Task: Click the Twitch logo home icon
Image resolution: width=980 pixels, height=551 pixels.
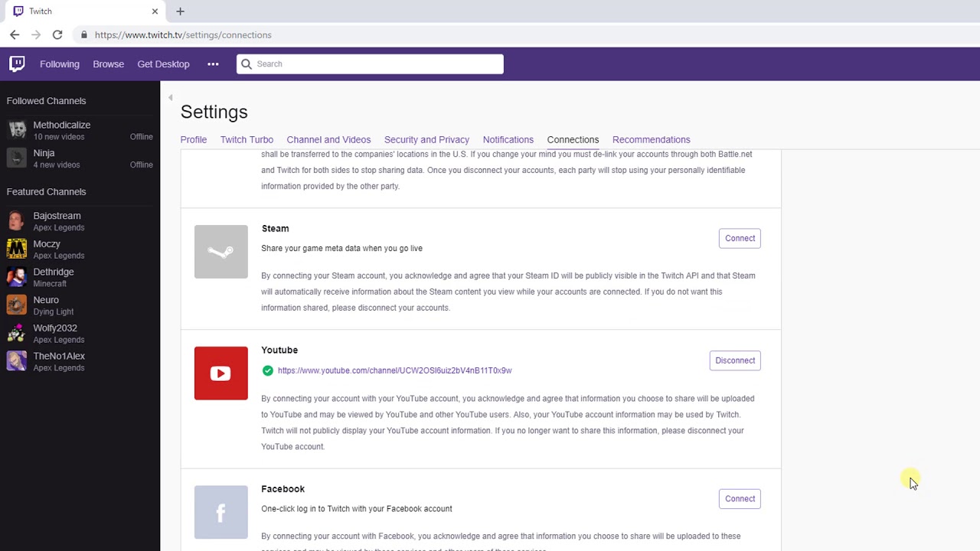Action: [x=17, y=64]
